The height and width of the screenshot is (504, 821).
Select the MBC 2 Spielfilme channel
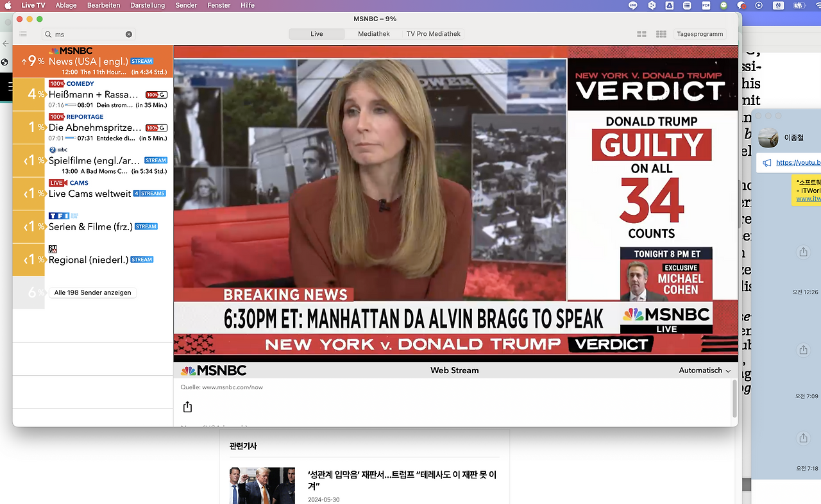pos(93,160)
